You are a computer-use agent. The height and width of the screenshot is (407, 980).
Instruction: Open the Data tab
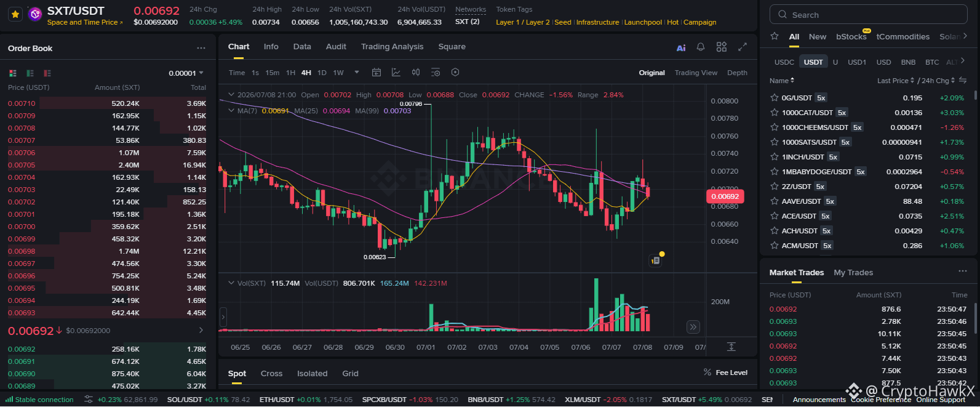[302, 47]
